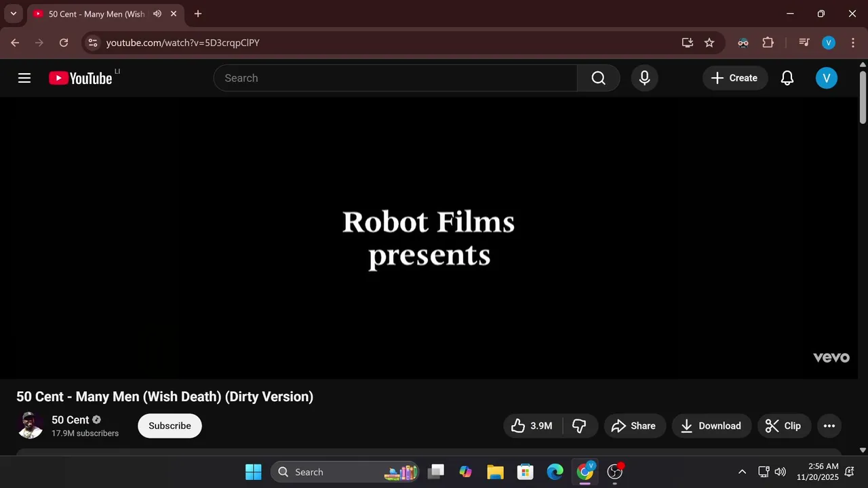Screen dimensions: 868x488
Task: Open Windows Start menu
Action: [x=254, y=472]
